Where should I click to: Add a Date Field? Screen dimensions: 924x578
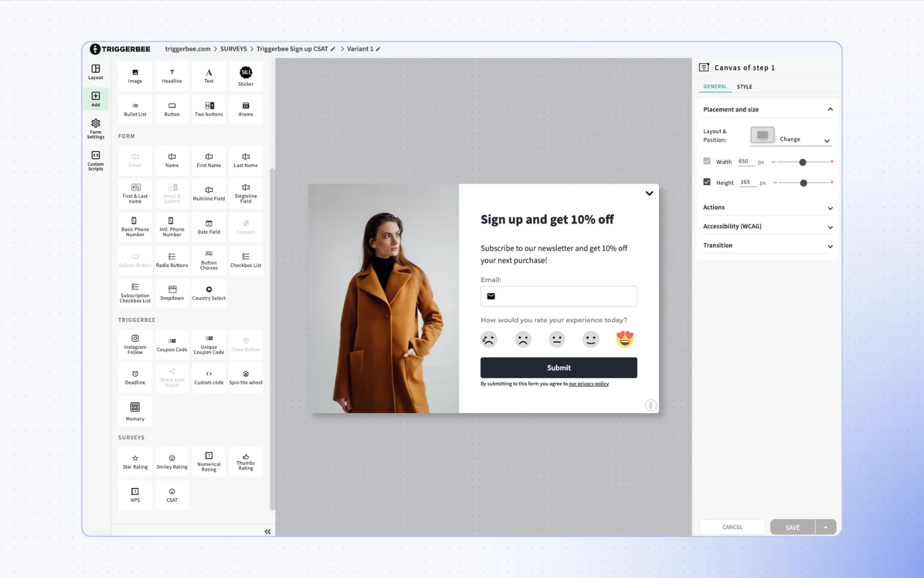pos(209,227)
